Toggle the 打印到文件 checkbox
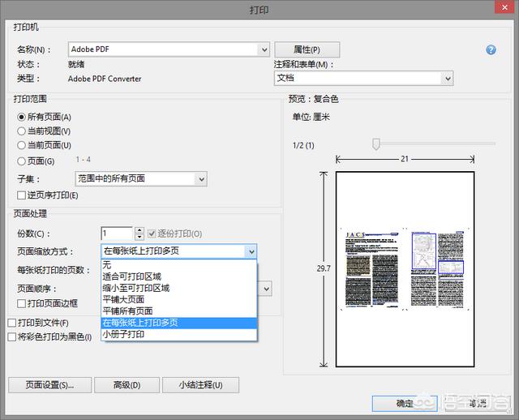519x420 pixels. 11,323
